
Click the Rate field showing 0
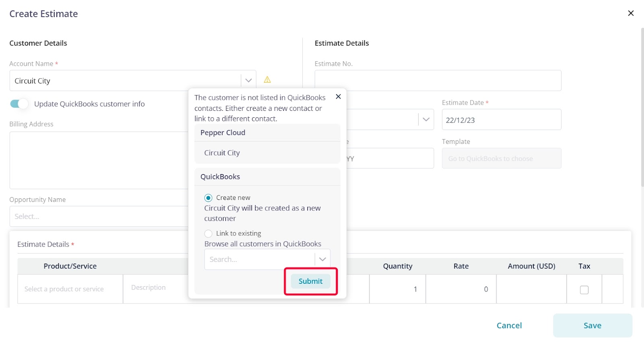pyautogui.click(x=461, y=289)
